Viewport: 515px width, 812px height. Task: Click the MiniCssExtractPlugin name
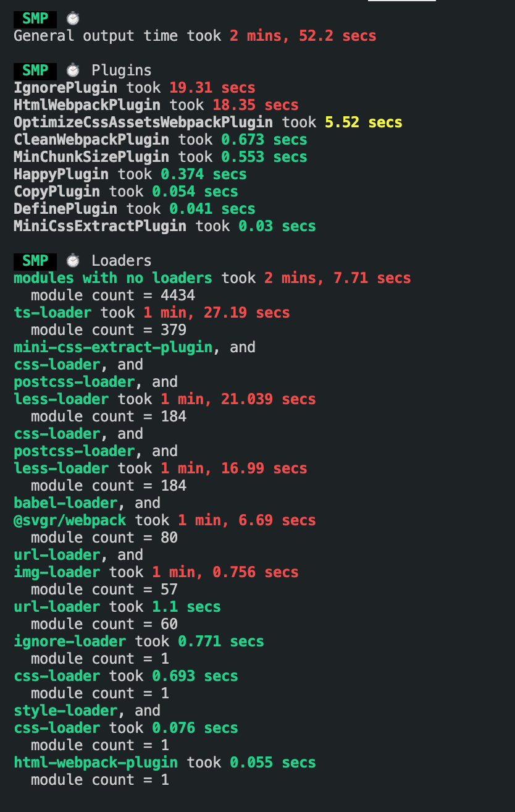(x=99, y=226)
